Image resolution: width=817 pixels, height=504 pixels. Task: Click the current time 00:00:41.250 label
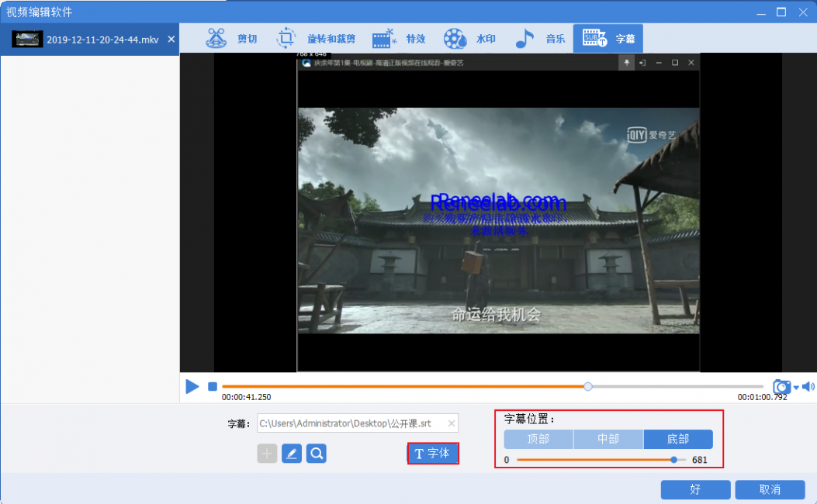(x=247, y=397)
